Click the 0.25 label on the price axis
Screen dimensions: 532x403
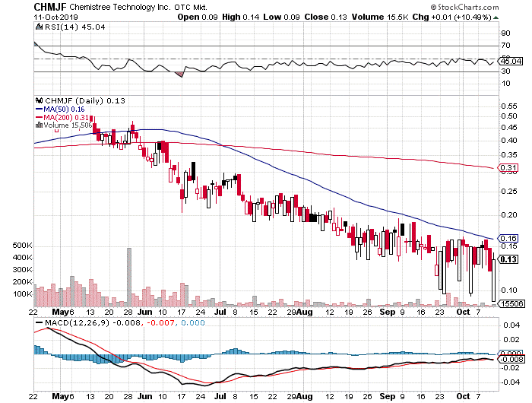[509, 192]
